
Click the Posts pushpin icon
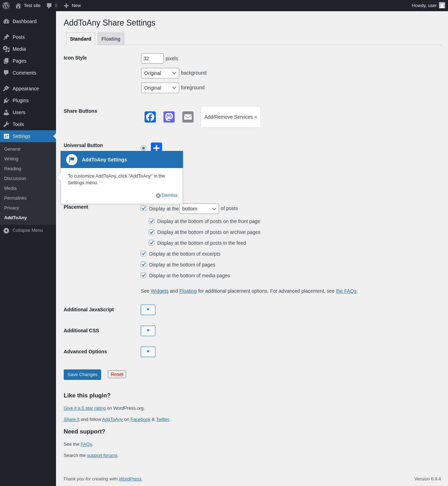(x=6, y=37)
